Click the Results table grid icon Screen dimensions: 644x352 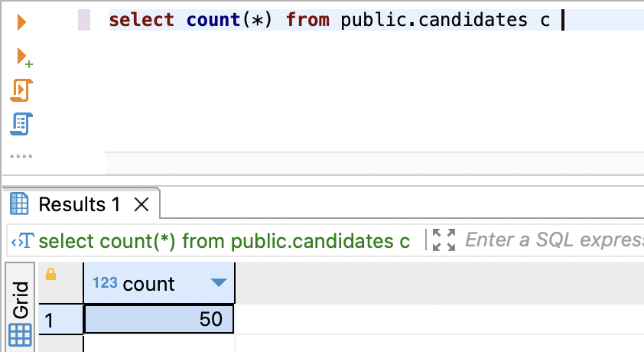[x=19, y=204]
